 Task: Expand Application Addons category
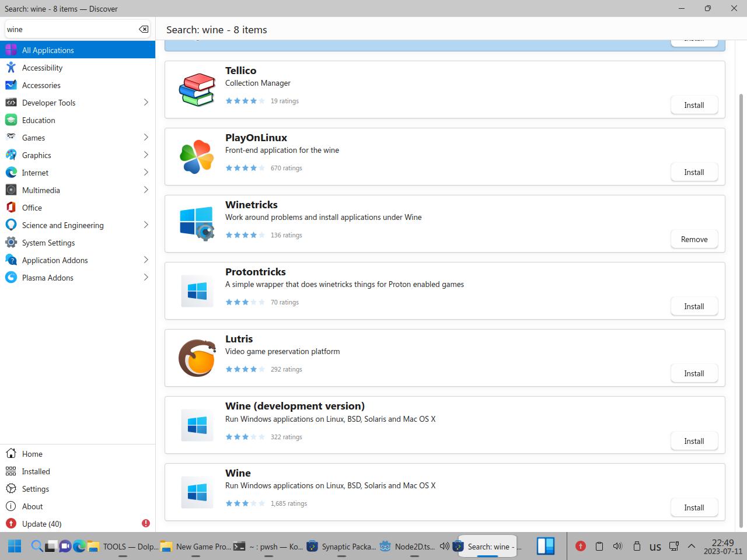click(146, 260)
